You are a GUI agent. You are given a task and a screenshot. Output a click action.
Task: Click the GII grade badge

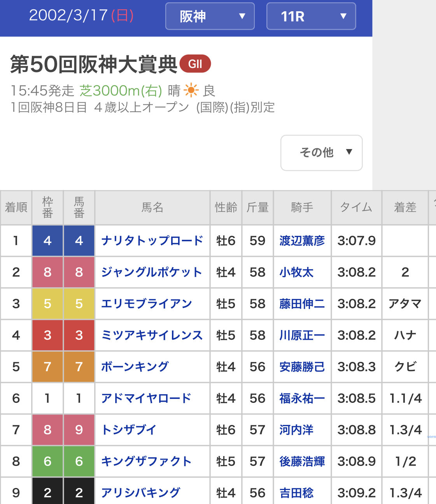[195, 64]
